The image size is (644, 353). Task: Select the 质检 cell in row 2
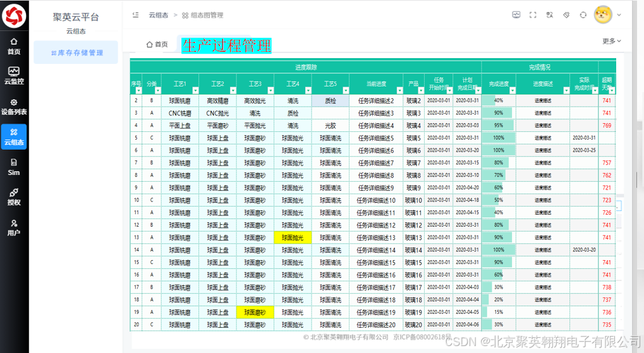pos(331,100)
